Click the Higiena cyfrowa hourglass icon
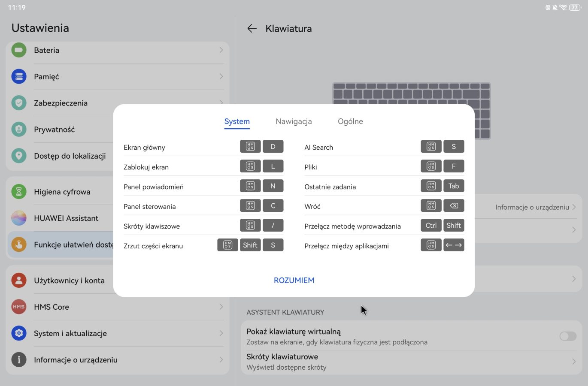This screenshot has height=386, width=588. coord(19,192)
